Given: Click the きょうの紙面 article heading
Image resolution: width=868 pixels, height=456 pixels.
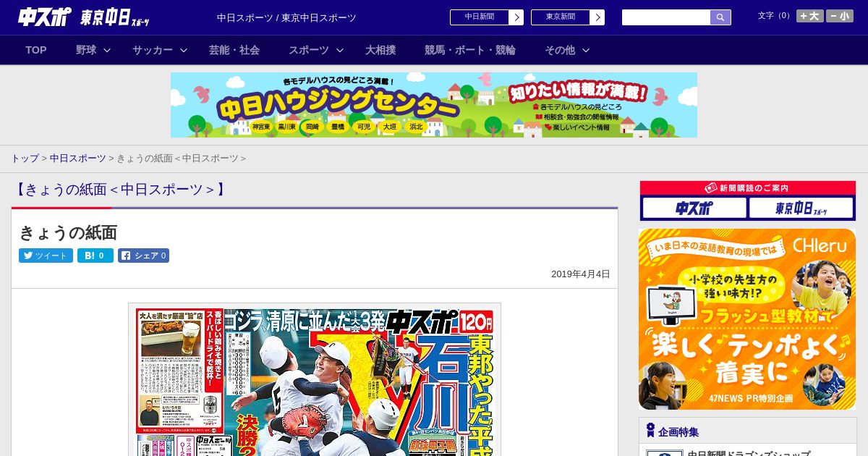Looking at the screenshot, I should pyautogui.click(x=68, y=232).
